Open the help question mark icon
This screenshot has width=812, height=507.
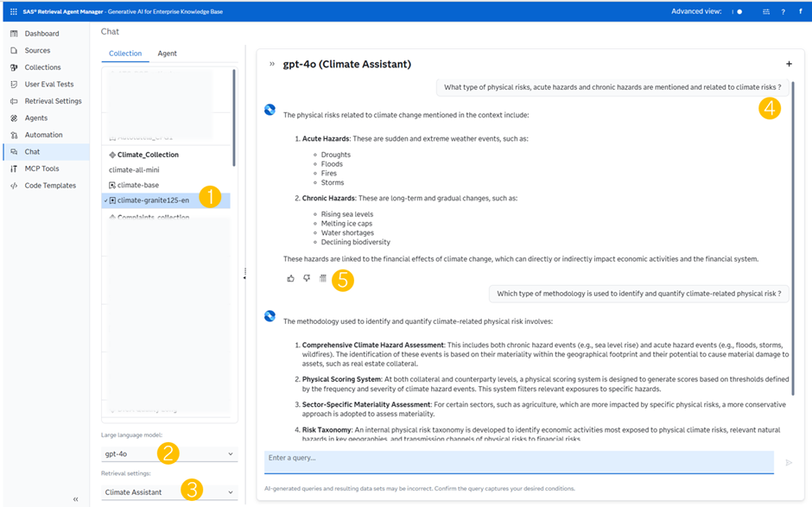click(x=783, y=11)
